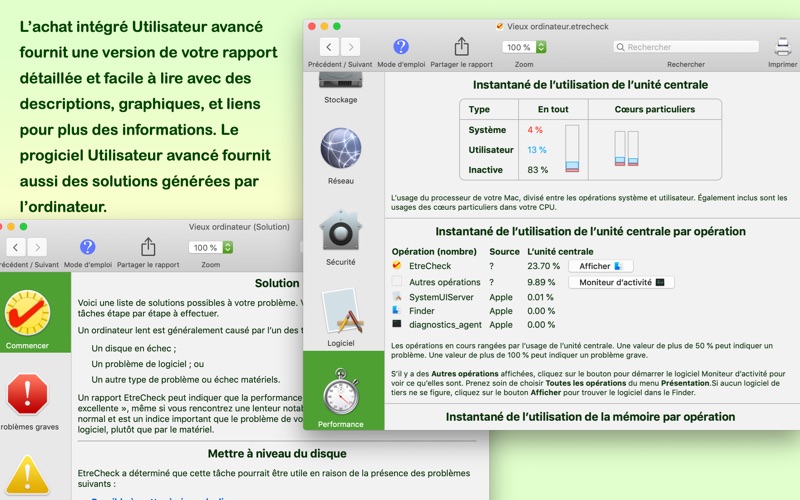Click the Opération (nombre) column header
The height and width of the screenshot is (500, 800).
[x=434, y=252]
